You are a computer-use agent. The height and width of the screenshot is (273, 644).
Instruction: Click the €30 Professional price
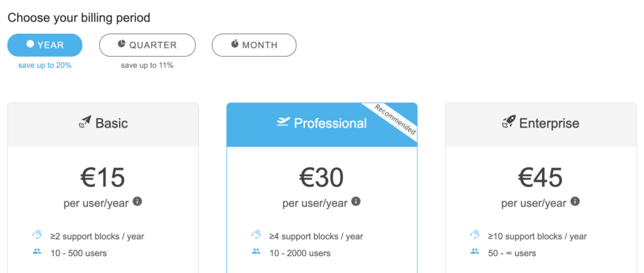(x=321, y=178)
